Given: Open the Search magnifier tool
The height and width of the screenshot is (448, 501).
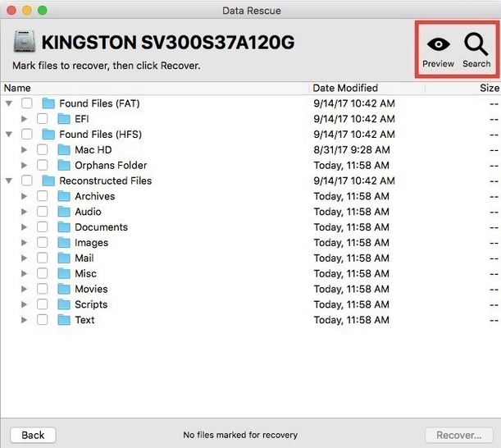Looking at the screenshot, I should [x=476, y=44].
